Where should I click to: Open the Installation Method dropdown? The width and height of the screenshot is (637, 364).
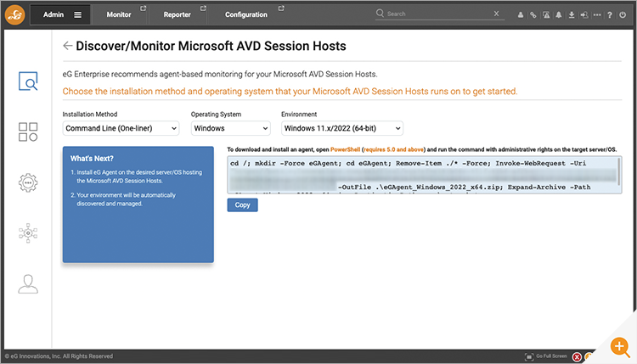click(x=121, y=128)
